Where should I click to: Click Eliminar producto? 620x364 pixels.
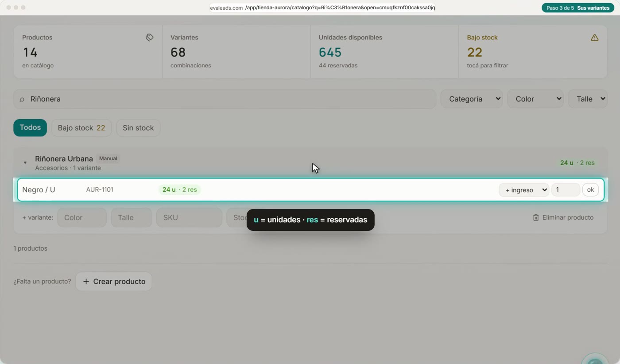click(x=563, y=217)
